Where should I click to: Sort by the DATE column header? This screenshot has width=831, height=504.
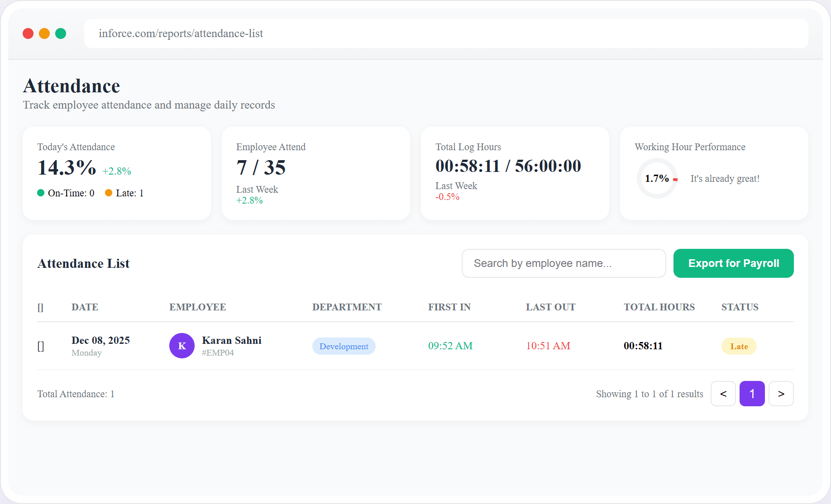(x=85, y=307)
